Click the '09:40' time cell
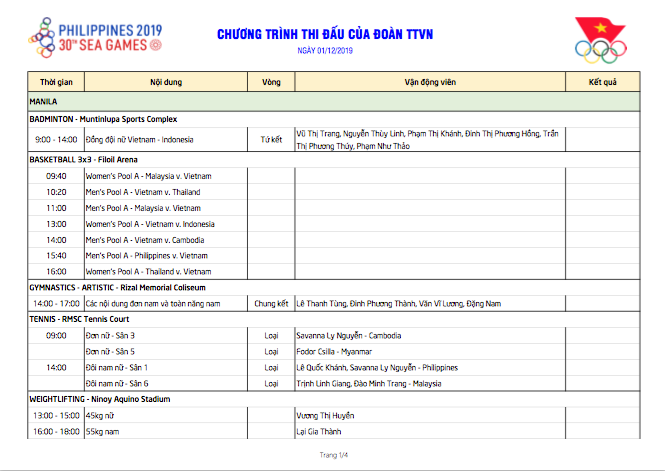The image size is (665, 471). pos(56,176)
